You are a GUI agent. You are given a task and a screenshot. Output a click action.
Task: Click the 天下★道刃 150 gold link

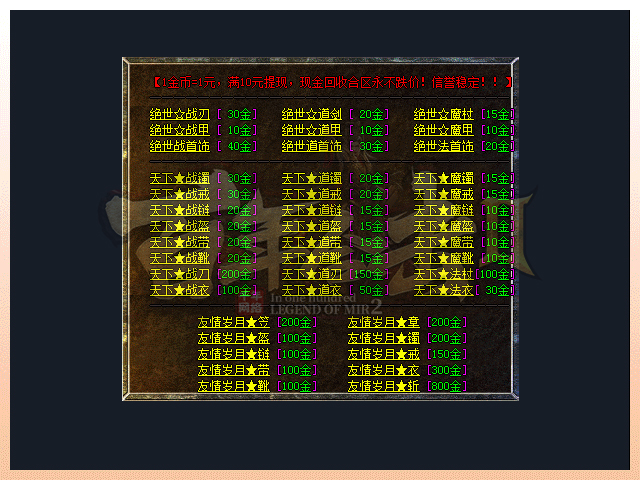312,274
